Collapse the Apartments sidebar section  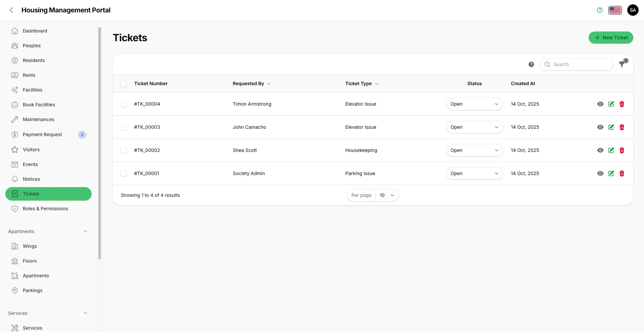(x=86, y=231)
